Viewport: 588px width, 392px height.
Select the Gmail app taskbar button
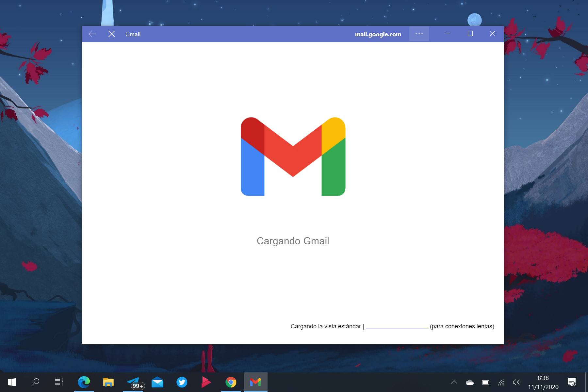(x=255, y=382)
